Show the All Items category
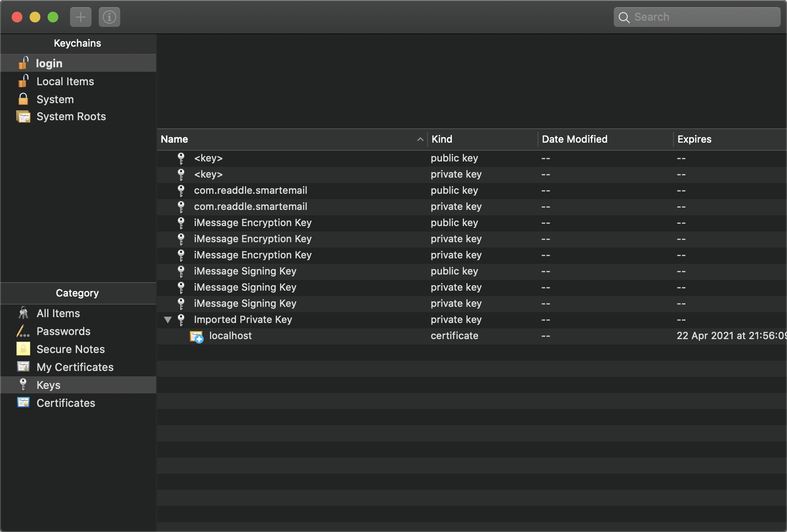 coord(78,313)
